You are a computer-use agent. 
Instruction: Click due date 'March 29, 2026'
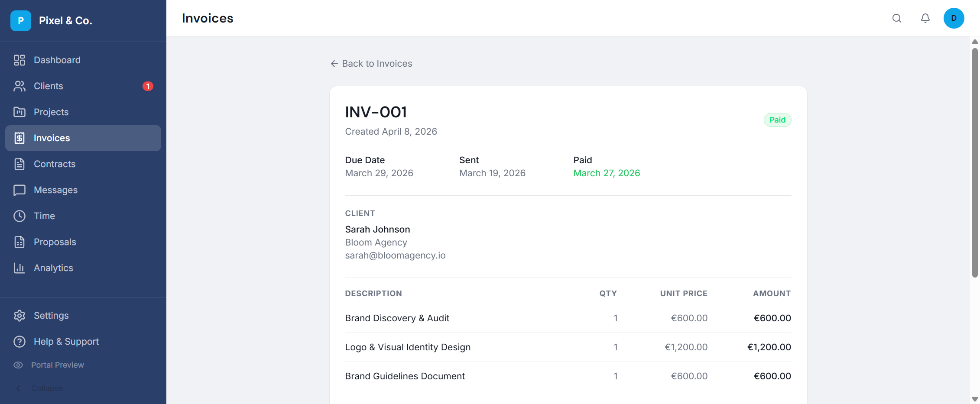tap(379, 173)
